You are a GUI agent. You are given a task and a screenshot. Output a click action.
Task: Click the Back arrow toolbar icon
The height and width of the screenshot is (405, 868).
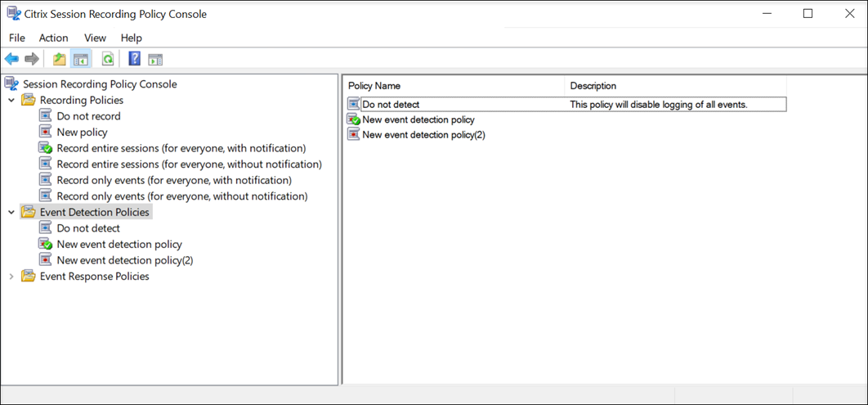click(x=11, y=59)
